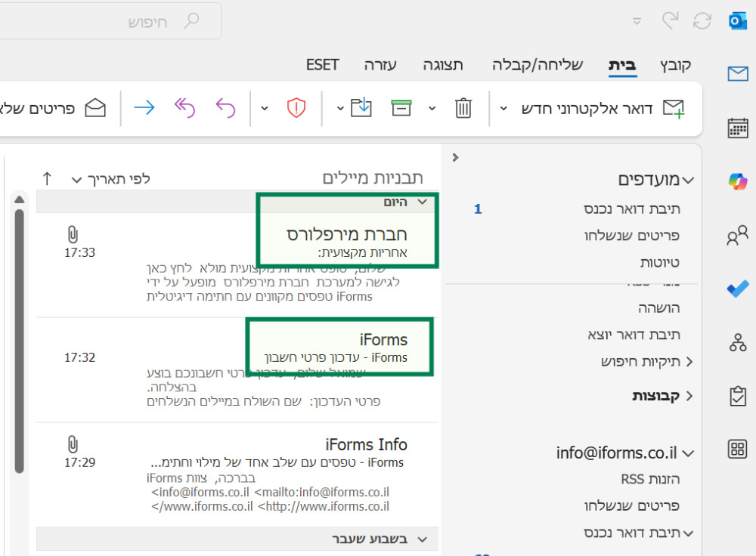Switch to the בית Home tab
Image resolution: width=756 pixels, height=556 pixels.
622,64
